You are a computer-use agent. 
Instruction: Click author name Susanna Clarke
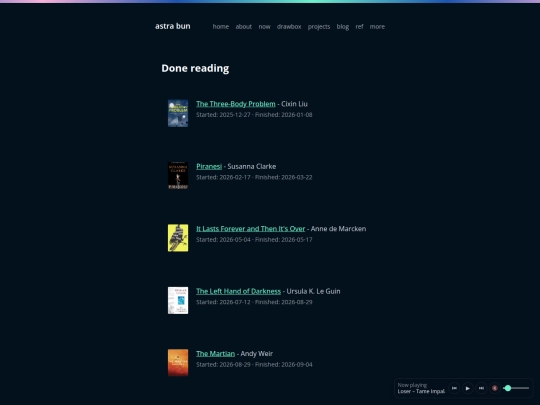click(252, 166)
